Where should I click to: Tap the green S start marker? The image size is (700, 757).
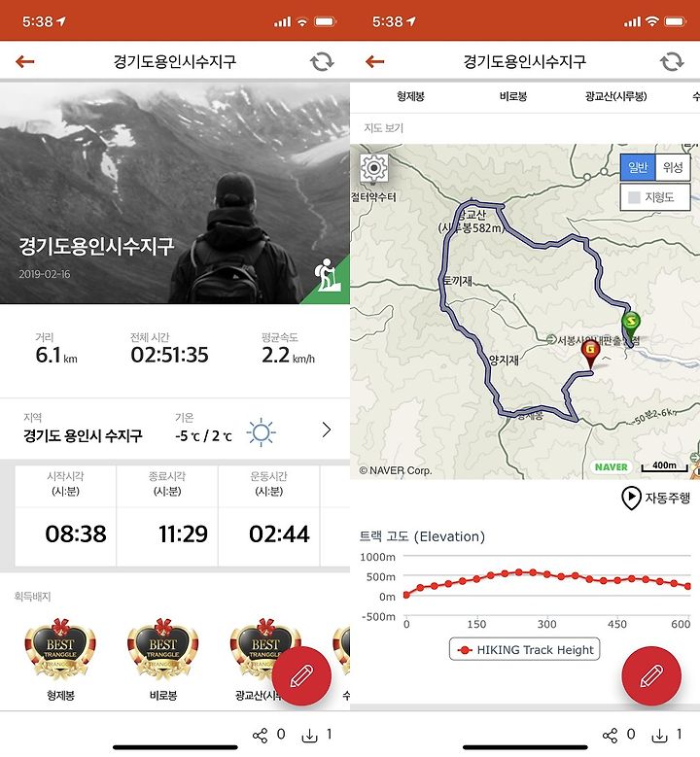coord(630,323)
